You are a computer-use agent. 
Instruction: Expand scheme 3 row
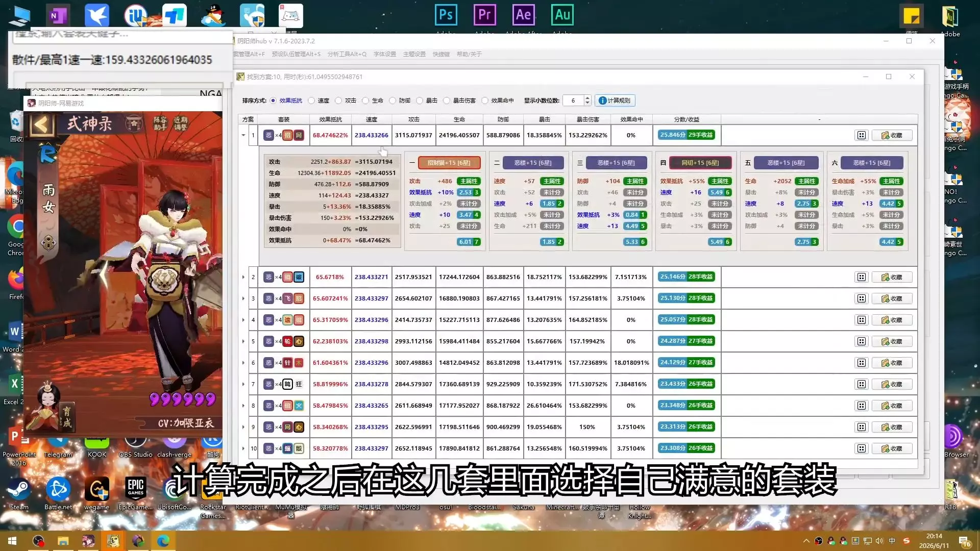243,298
